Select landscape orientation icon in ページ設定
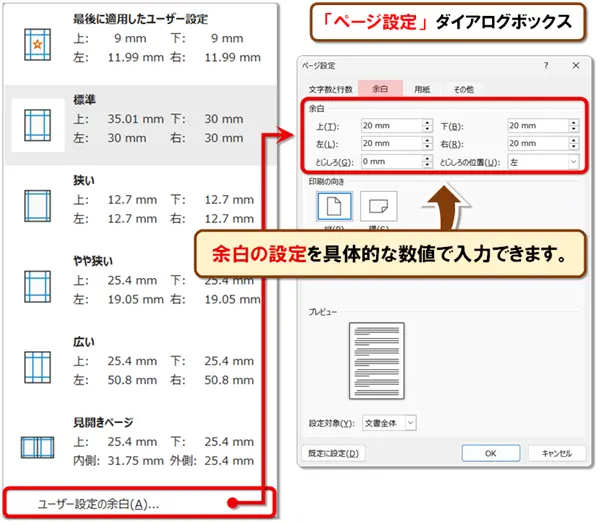The image size is (600, 525). pos(378,207)
